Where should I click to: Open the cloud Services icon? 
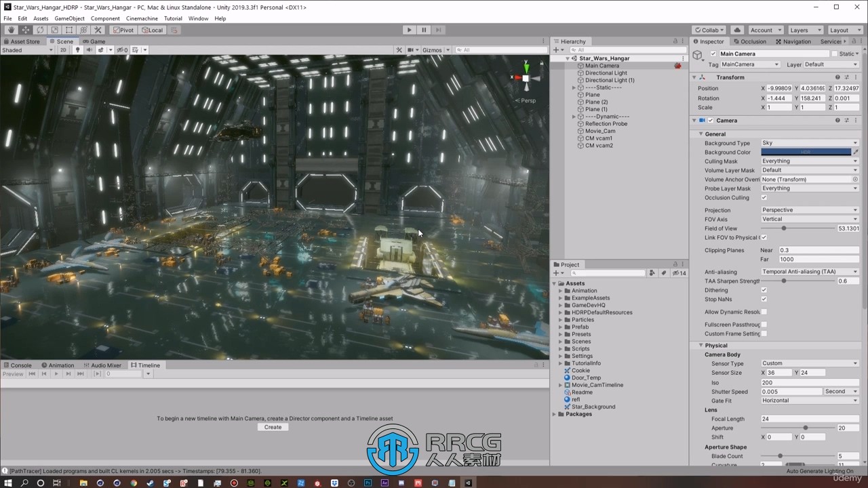pos(737,30)
